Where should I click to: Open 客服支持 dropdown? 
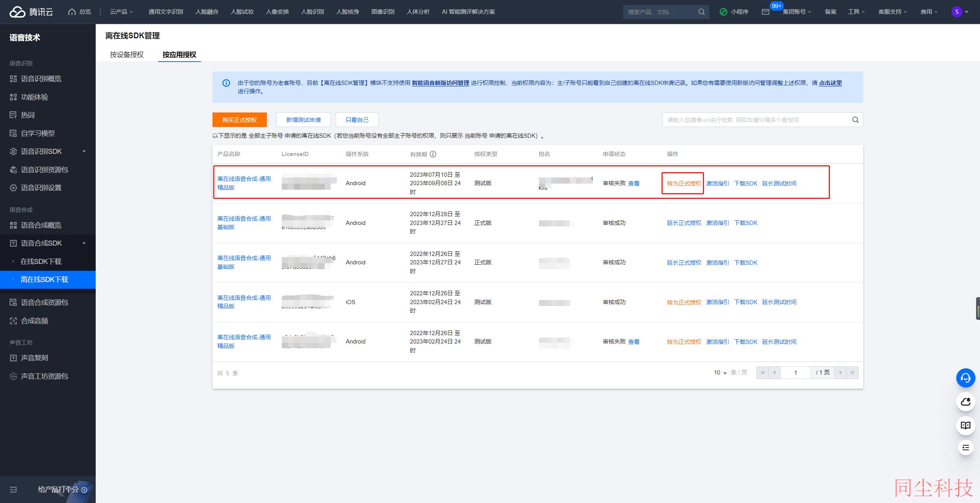pos(892,12)
